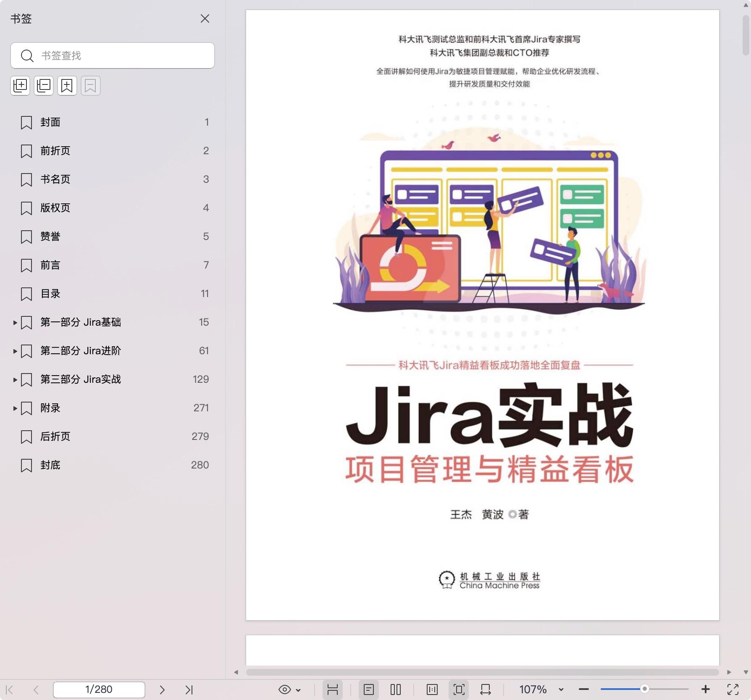The height and width of the screenshot is (700, 751).
Task: Click the bookmark icon beside 目录
Action: coord(26,294)
